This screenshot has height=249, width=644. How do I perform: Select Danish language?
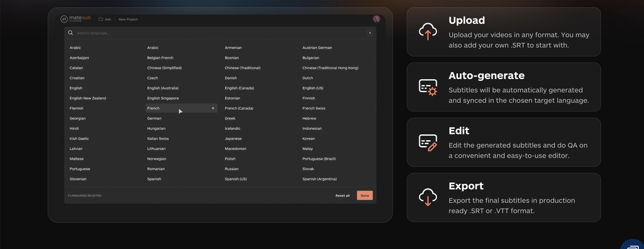click(x=231, y=78)
